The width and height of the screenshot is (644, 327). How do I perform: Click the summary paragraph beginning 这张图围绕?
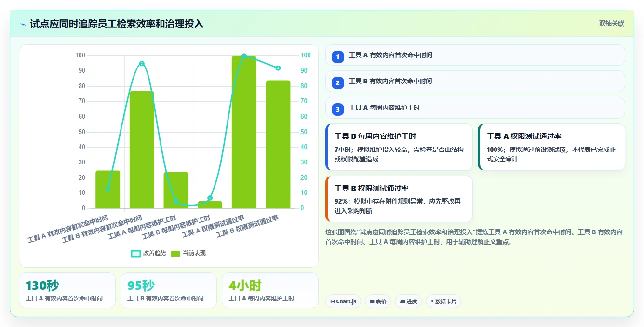[474, 237]
